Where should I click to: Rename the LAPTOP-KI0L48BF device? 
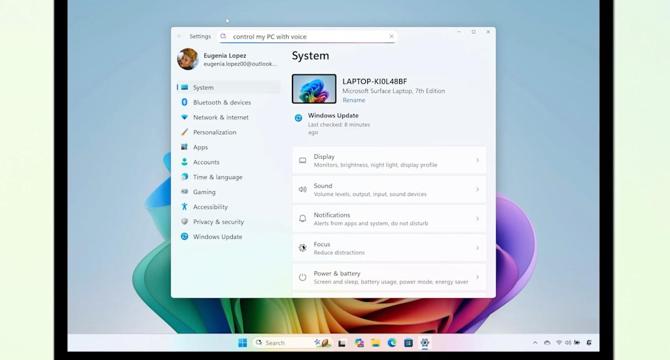click(354, 100)
